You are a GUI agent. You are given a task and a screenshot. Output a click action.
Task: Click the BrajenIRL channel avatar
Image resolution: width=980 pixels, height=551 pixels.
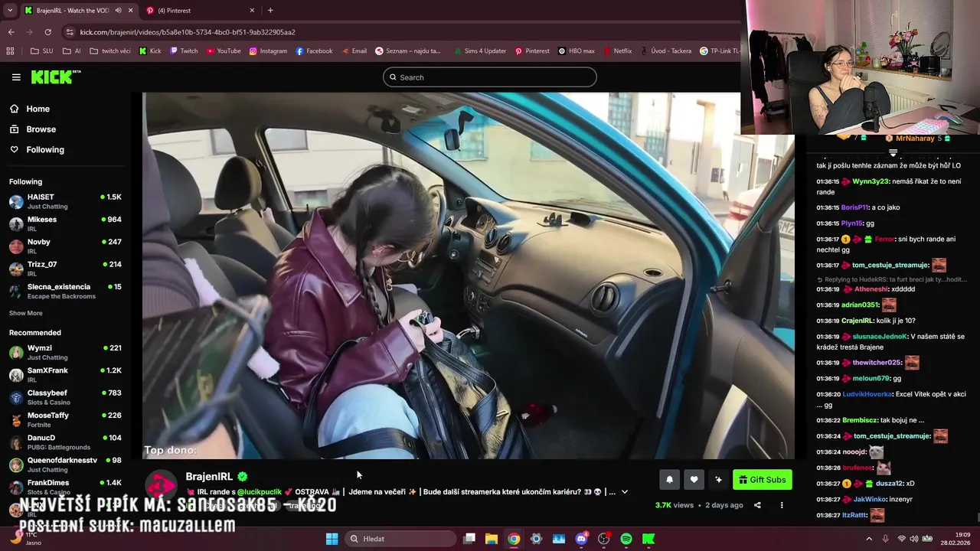coord(161,486)
